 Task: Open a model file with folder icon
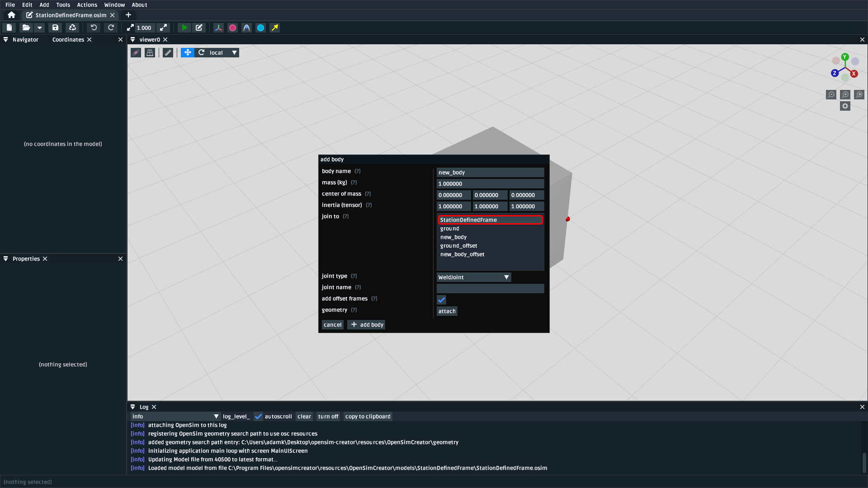click(x=26, y=28)
